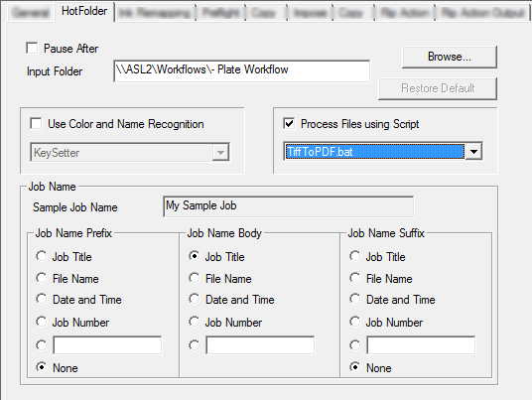Click the Browse... button

click(x=450, y=57)
